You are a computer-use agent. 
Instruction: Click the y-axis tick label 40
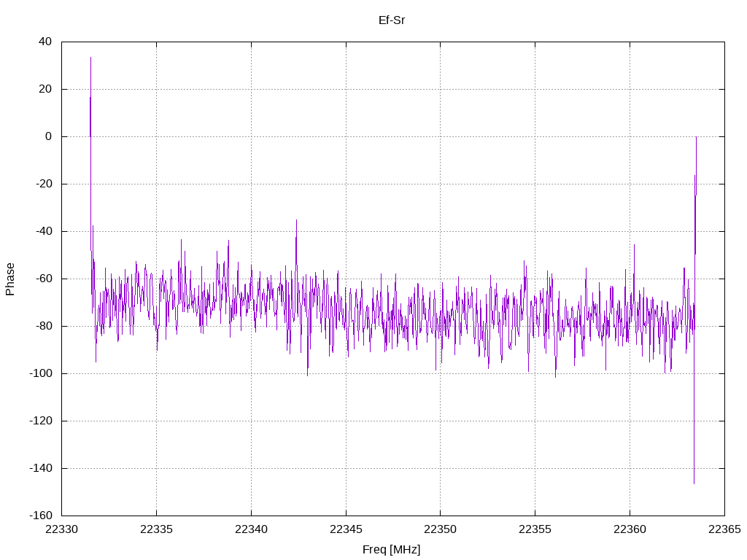(x=45, y=42)
